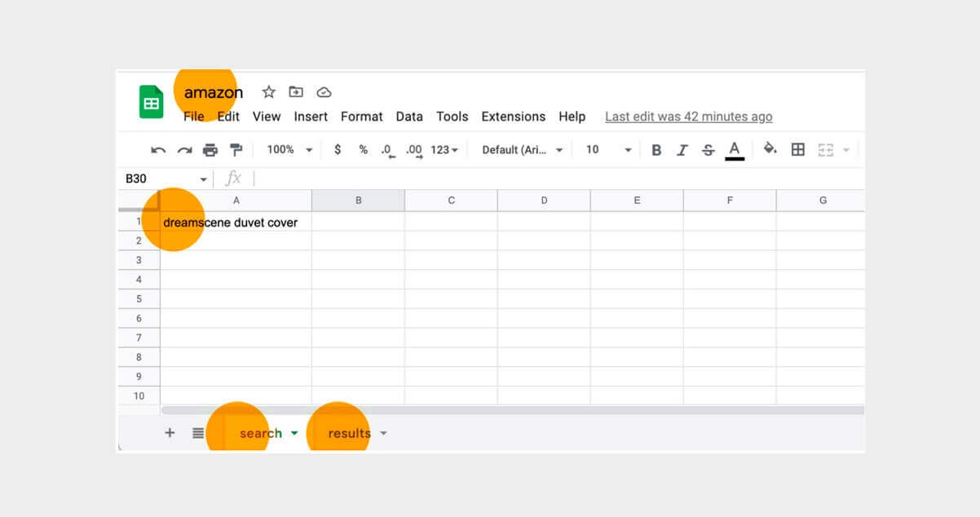The height and width of the screenshot is (517, 980).
Task: Click the amazon document title
Action: click(x=214, y=92)
